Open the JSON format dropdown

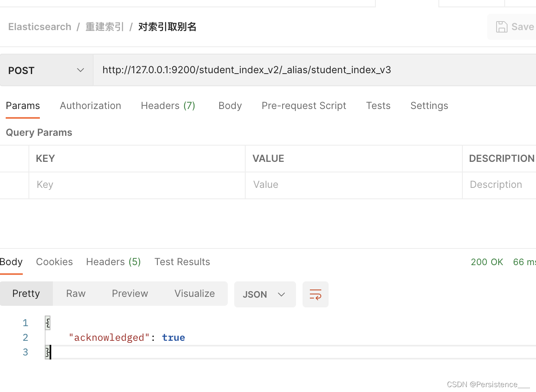pyautogui.click(x=265, y=294)
